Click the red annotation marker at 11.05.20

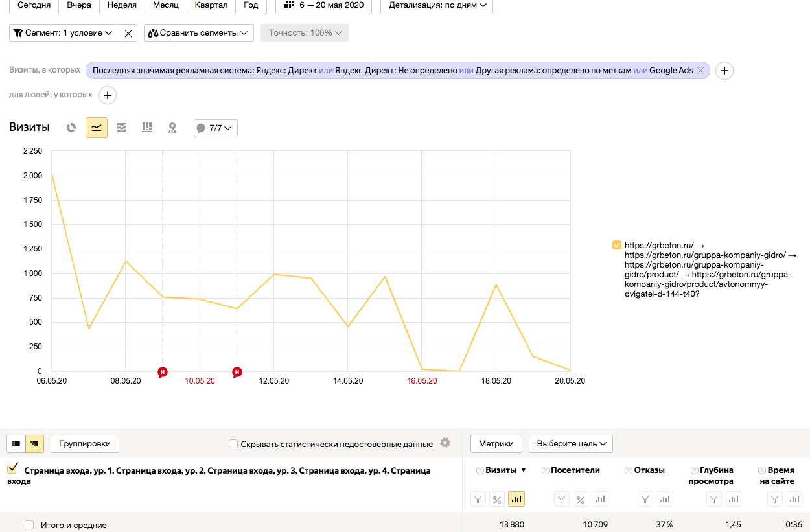point(237,372)
